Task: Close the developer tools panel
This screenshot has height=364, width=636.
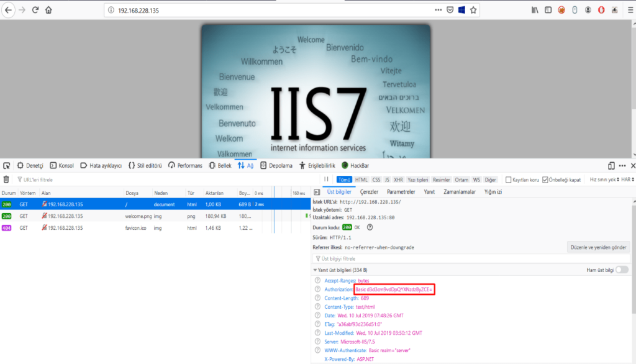Action: coord(633,166)
